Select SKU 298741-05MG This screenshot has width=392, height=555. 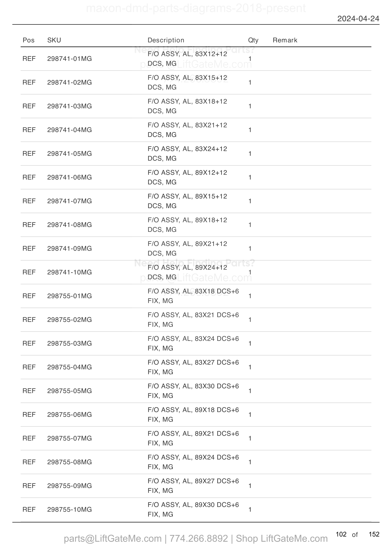[x=69, y=154]
